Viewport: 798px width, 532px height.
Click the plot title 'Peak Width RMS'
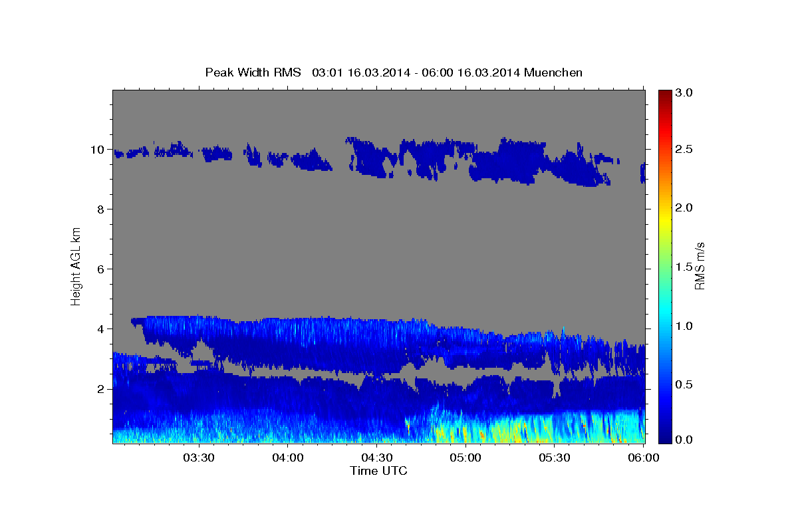click(253, 72)
